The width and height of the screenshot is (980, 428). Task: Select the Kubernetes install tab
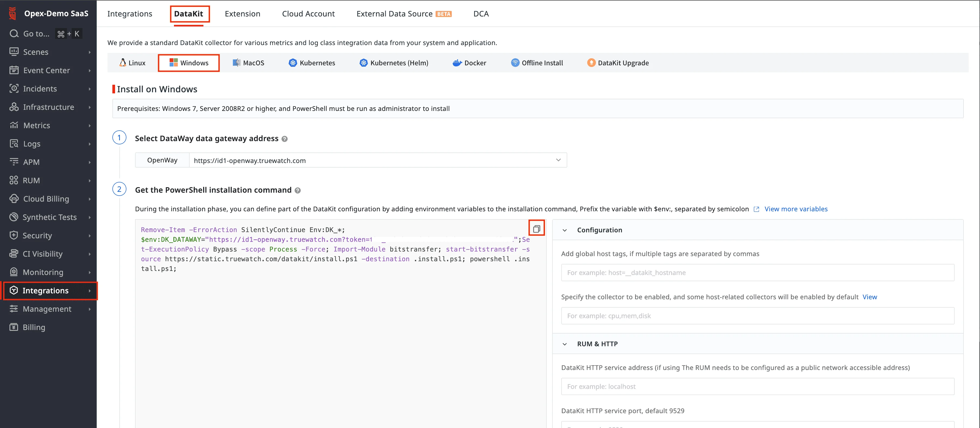[x=311, y=63]
